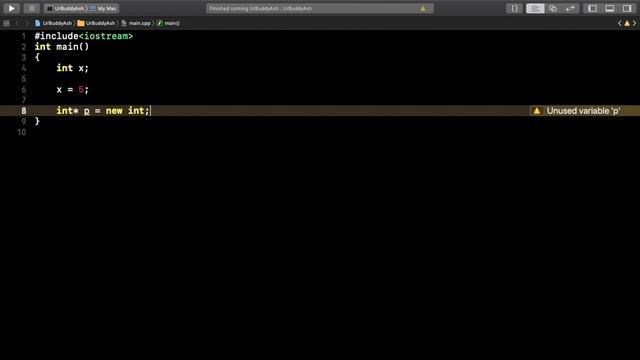Select the UrBuddyAsh scheme in the toolbar

pos(65,8)
